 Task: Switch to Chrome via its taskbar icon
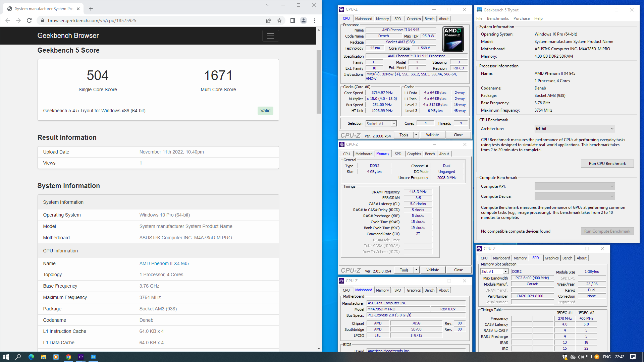tap(68, 357)
